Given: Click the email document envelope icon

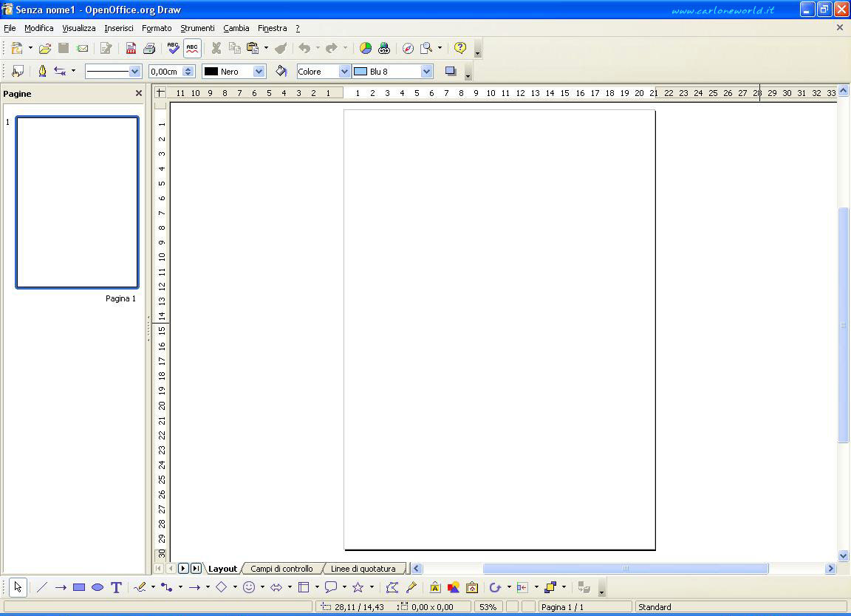Looking at the screenshot, I should click(82, 48).
